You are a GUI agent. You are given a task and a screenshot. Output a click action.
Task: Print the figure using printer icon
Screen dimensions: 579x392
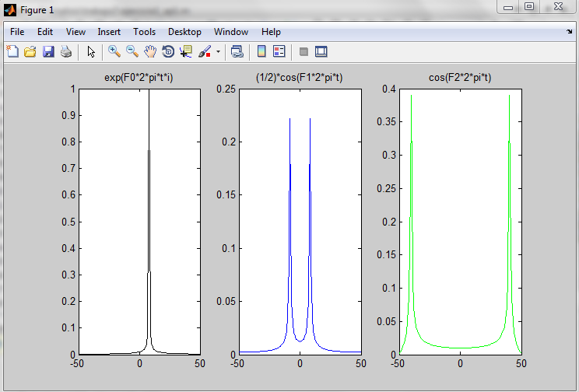pos(66,52)
